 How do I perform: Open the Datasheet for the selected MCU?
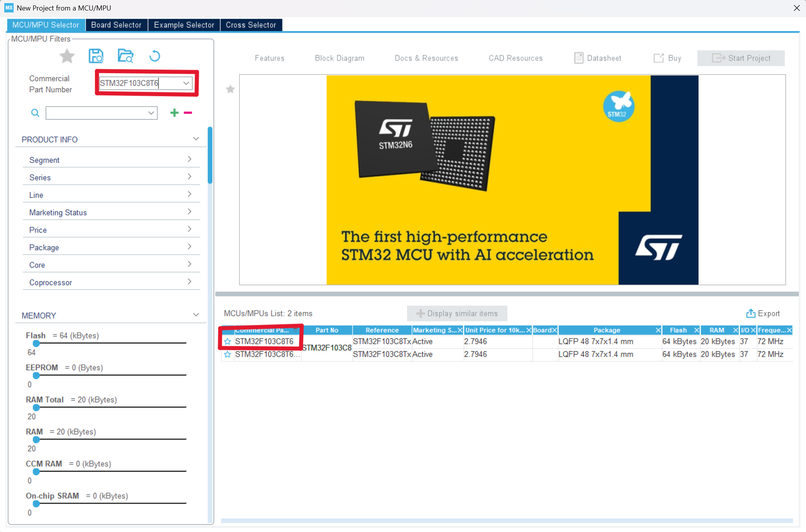597,58
